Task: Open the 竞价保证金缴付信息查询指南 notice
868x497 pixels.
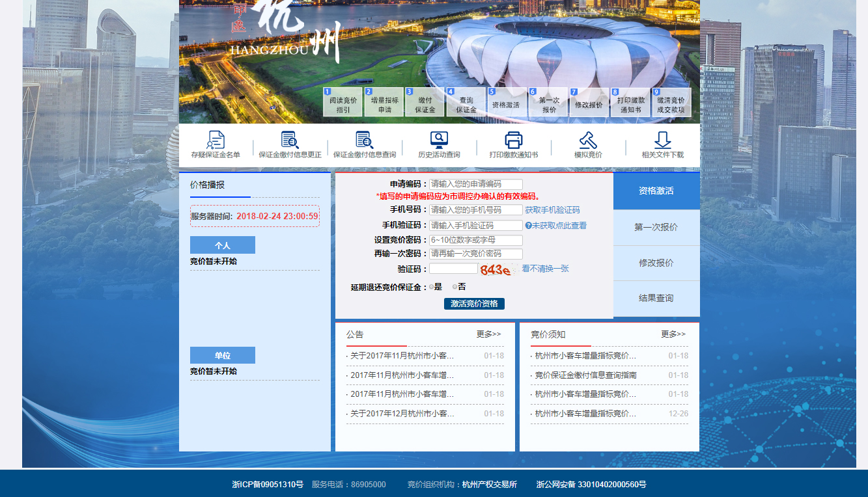Action: point(585,375)
